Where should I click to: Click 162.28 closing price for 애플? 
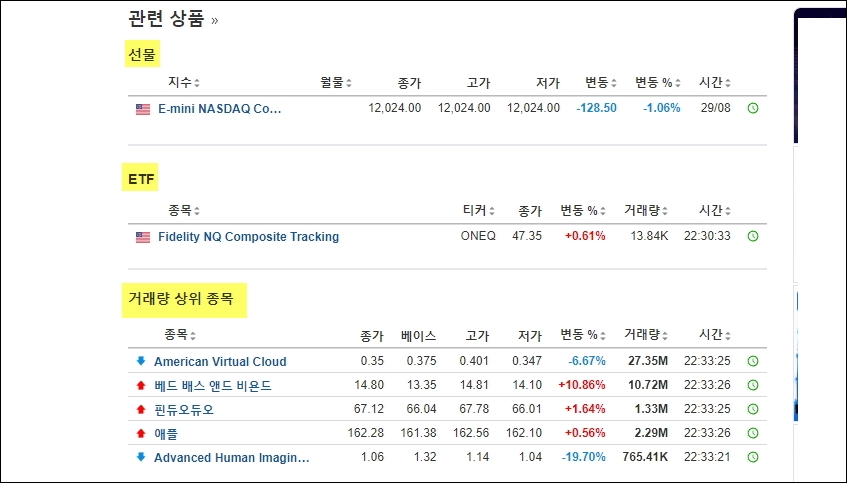(366, 433)
